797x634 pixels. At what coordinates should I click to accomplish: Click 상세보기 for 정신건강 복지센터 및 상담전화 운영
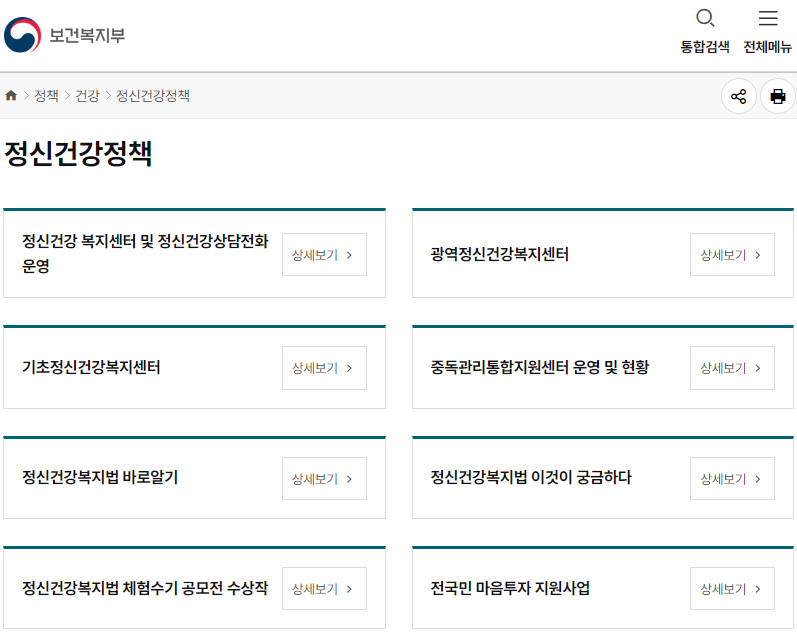click(324, 255)
